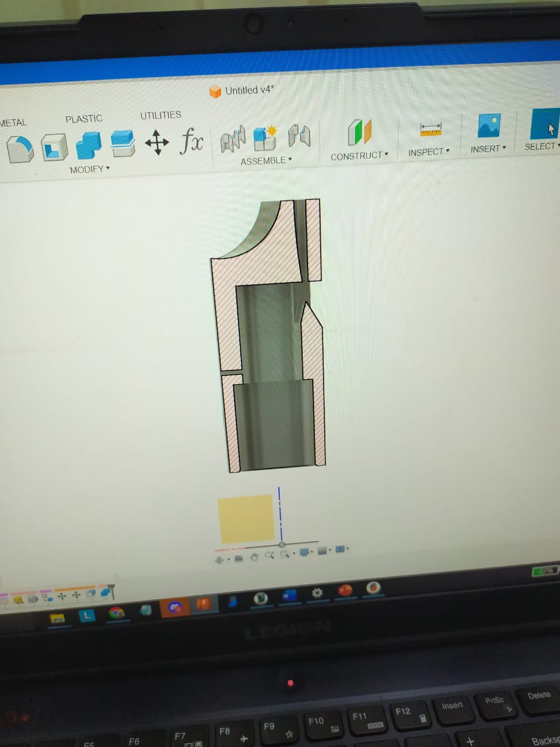Select the Fillet tool in Modify

[x=20, y=148]
